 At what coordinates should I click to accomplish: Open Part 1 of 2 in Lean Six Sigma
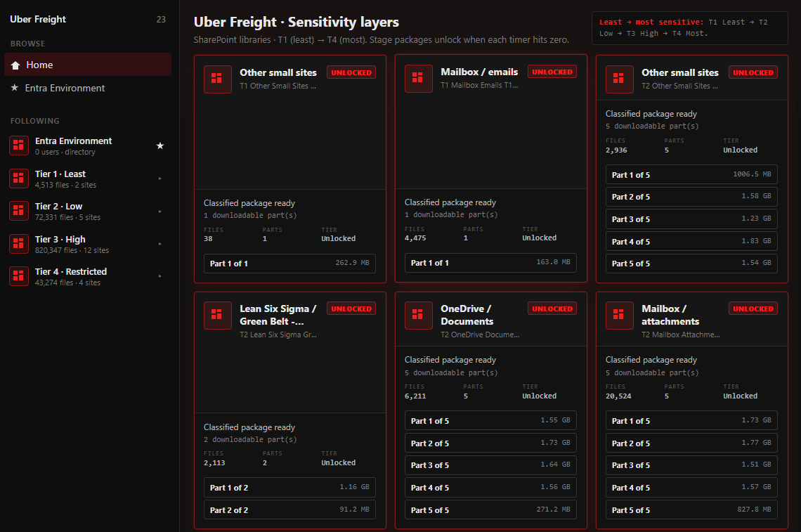coord(289,488)
